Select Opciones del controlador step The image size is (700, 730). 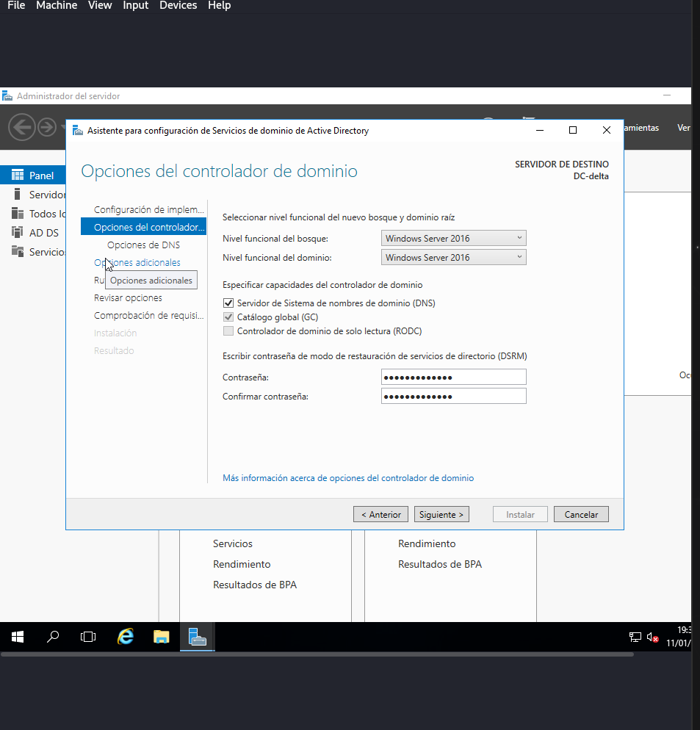(143, 227)
